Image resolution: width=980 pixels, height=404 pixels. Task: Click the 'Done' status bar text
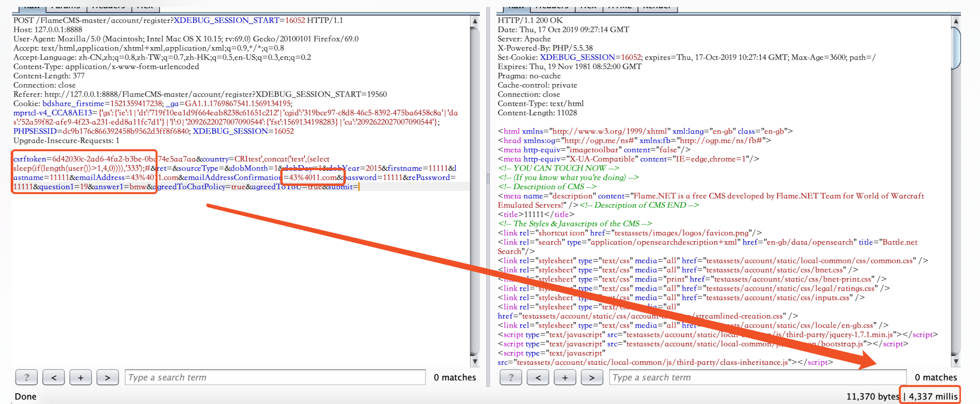tap(26, 396)
